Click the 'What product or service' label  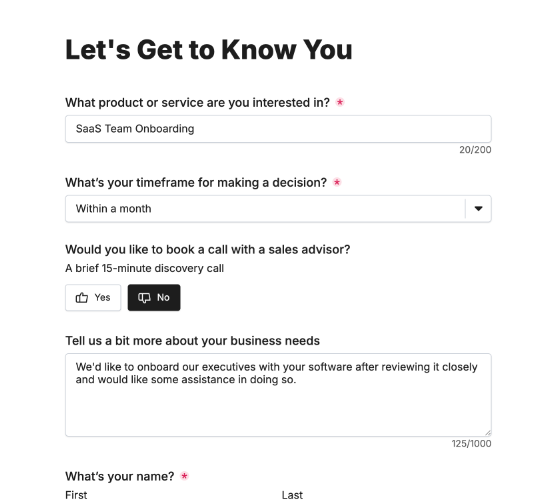pos(197,102)
